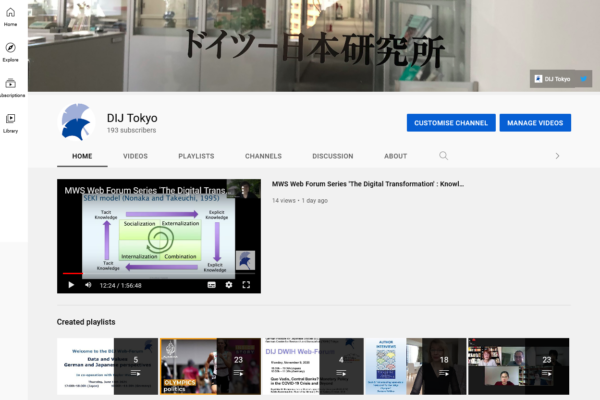This screenshot has height=400, width=600.
Task: Switch to the Videos tab
Action: (x=135, y=156)
